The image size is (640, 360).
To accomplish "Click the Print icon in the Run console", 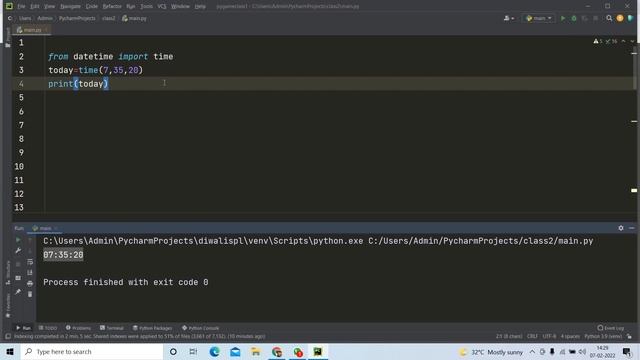I will (x=30, y=283).
